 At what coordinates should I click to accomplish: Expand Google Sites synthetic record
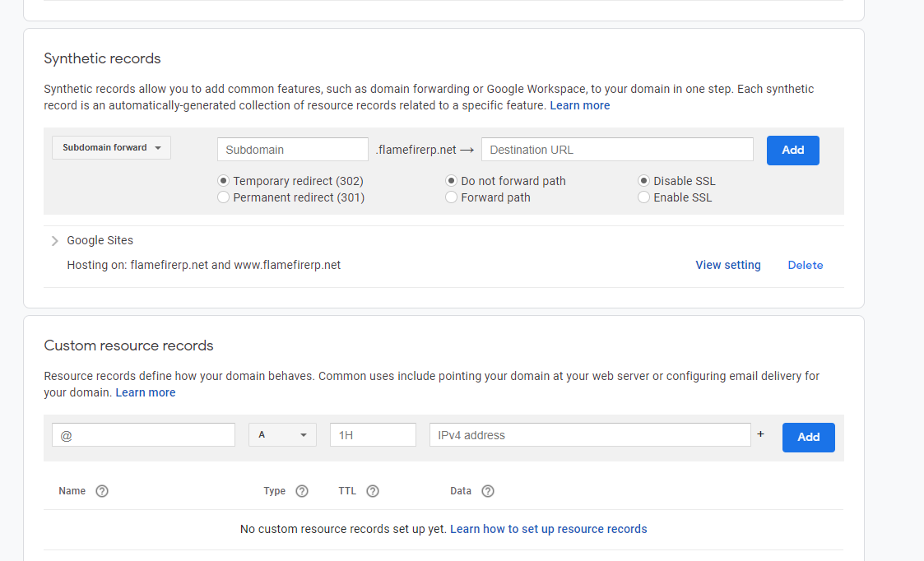pos(55,241)
